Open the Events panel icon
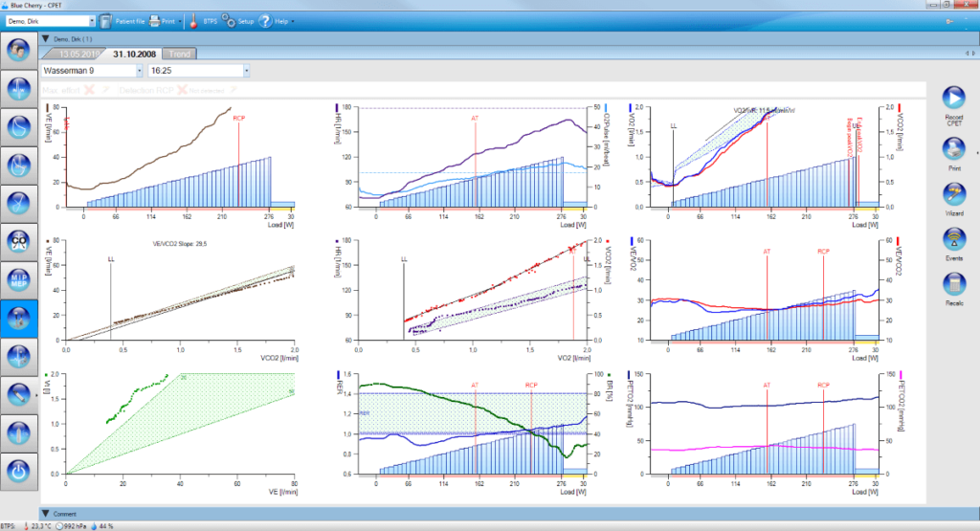 click(953, 239)
